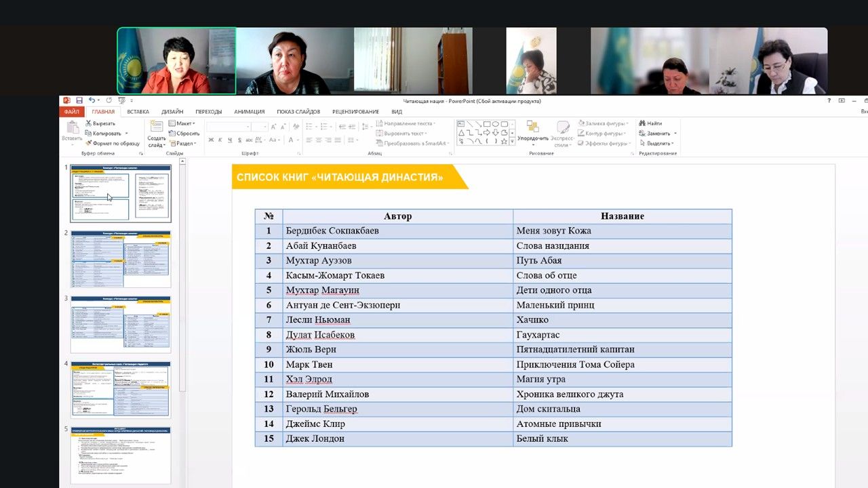Viewport: 868px width, 488px height.
Task: Open the ВСТАВКА ribbon tab
Action: [138, 112]
